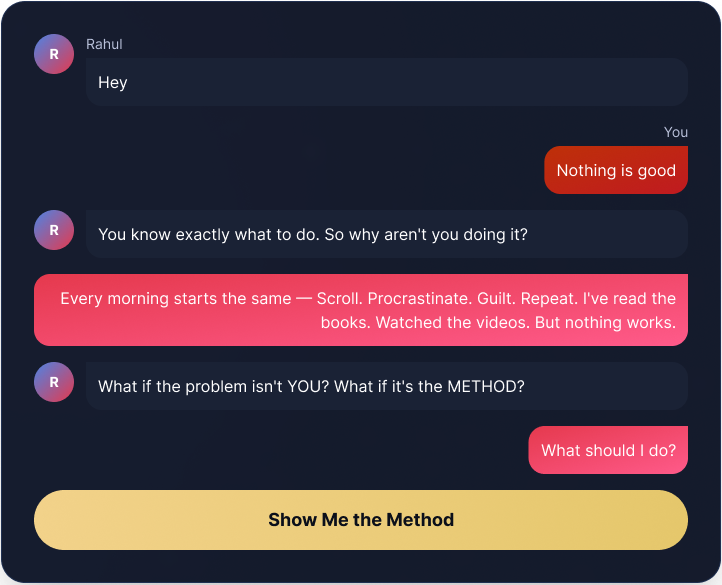Click the 'You' sender label
The image size is (722, 585).
(676, 132)
